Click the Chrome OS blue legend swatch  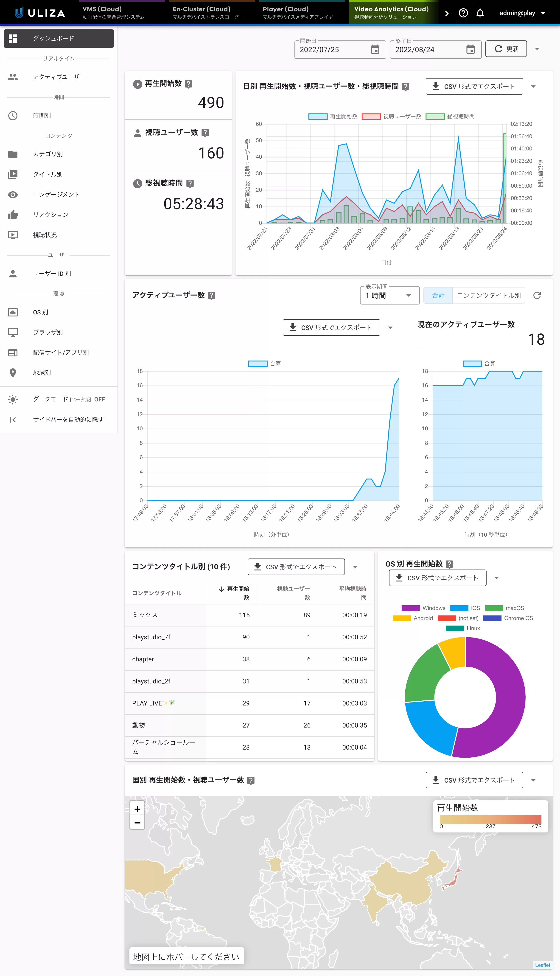coord(492,618)
